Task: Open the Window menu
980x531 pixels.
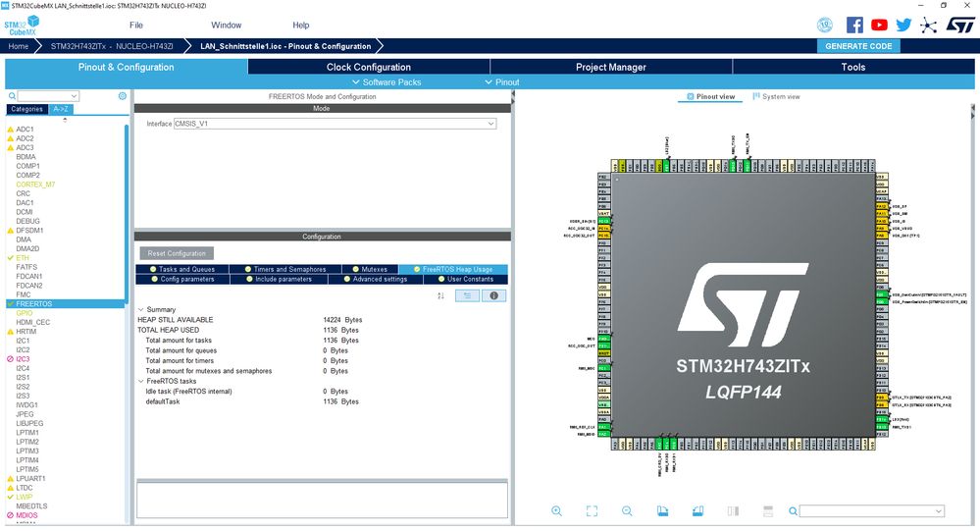Action: click(x=227, y=25)
